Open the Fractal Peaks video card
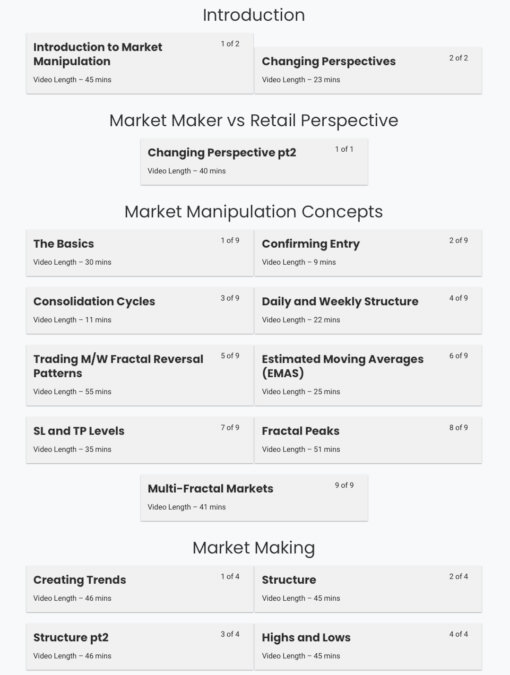 point(368,440)
